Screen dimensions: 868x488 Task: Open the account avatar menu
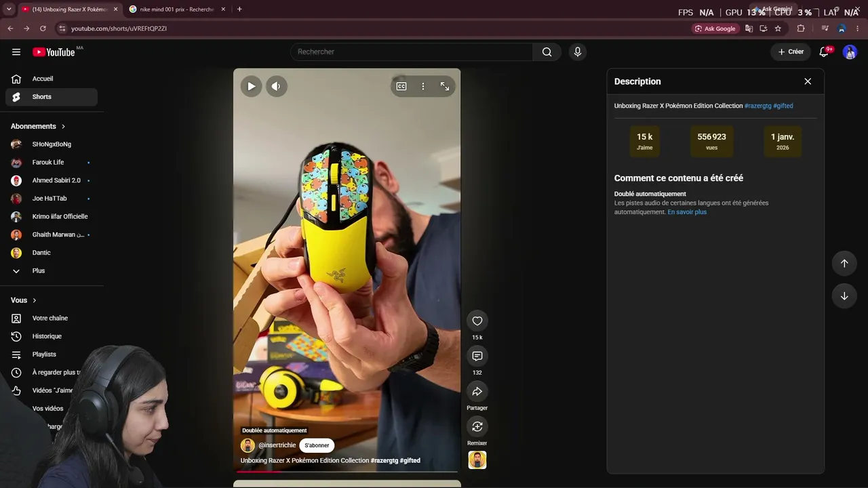click(850, 52)
